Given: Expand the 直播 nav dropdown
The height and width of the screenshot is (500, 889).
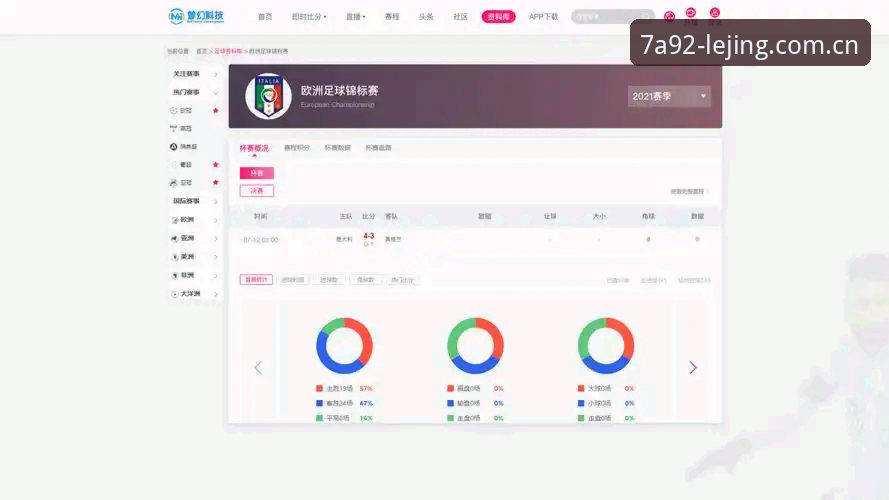Looking at the screenshot, I should pos(355,17).
